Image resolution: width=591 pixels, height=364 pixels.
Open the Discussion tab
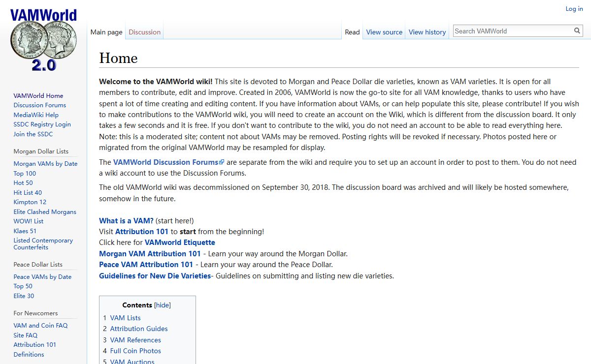coord(144,32)
